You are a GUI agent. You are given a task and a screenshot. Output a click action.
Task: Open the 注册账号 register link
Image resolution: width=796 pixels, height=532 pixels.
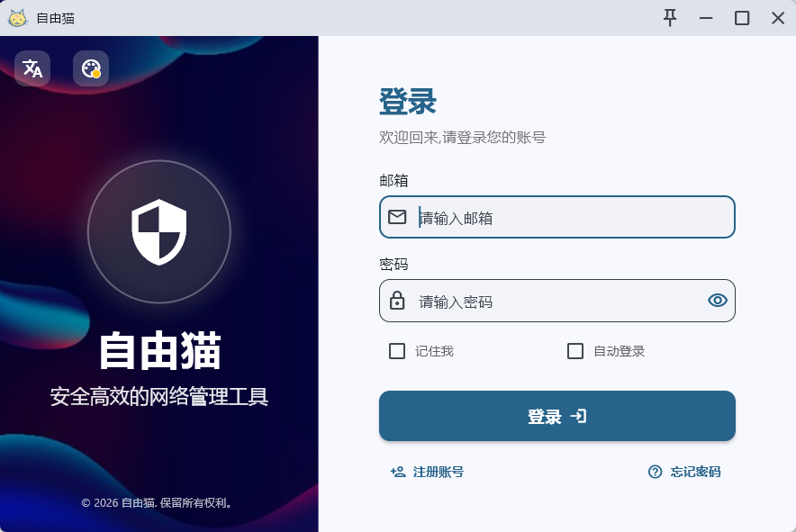pyautogui.click(x=438, y=472)
